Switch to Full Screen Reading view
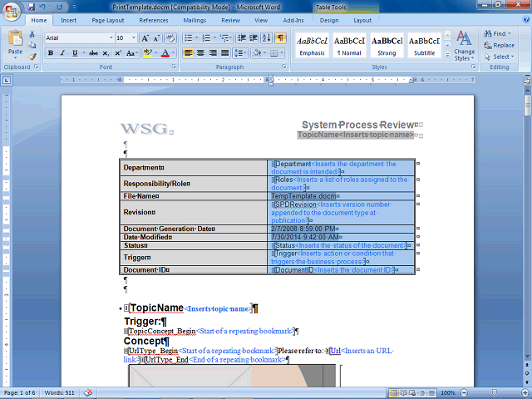Viewport: 532px width, 399px height. [x=403, y=393]
